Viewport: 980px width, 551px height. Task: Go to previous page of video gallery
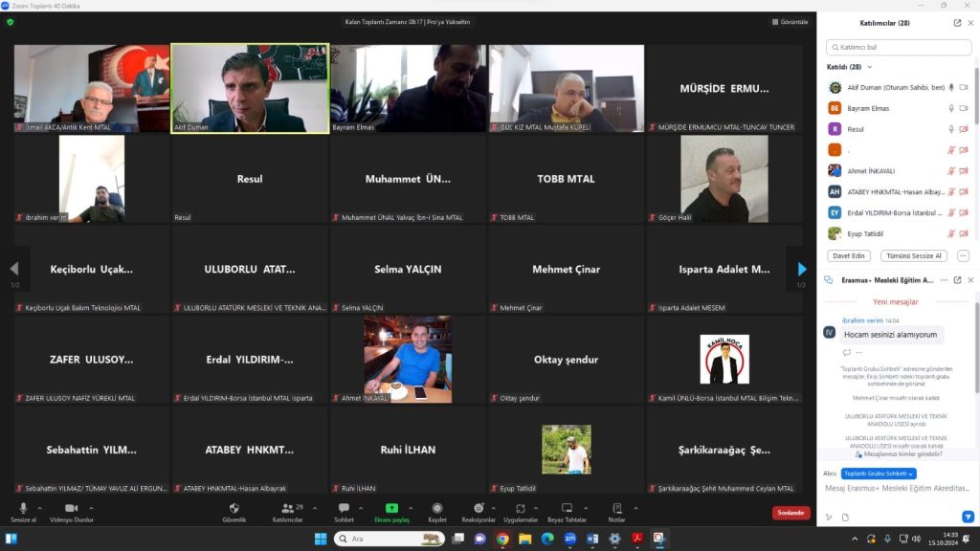(x=14, y=269)
